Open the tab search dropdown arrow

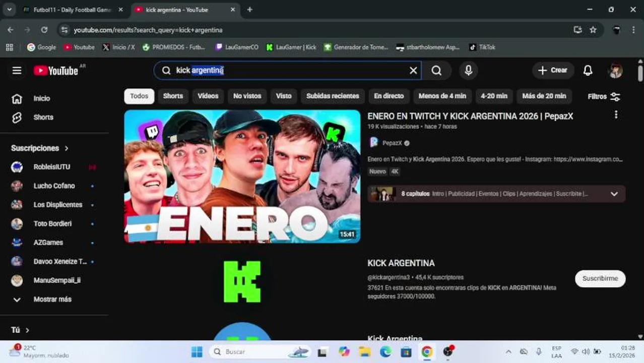[x=9, y=10]
